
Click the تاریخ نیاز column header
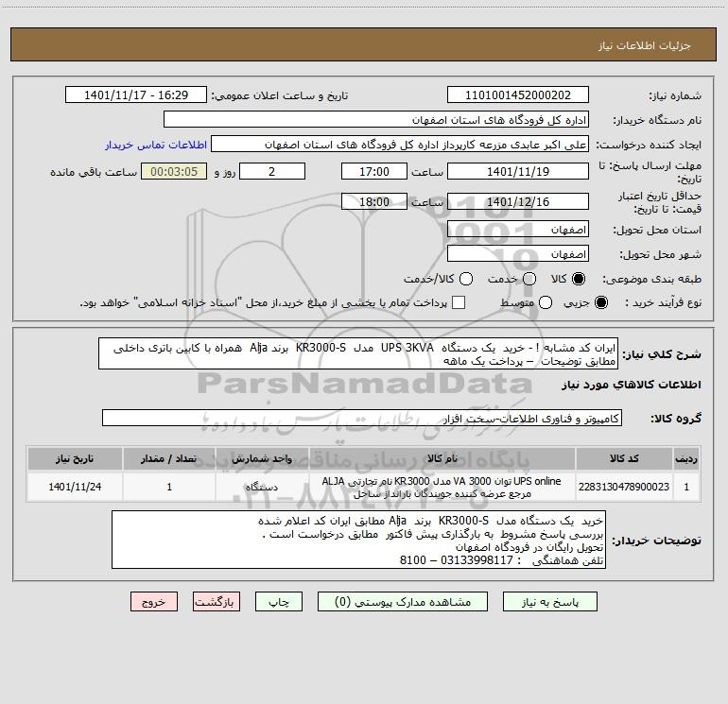tap(75, 458)
